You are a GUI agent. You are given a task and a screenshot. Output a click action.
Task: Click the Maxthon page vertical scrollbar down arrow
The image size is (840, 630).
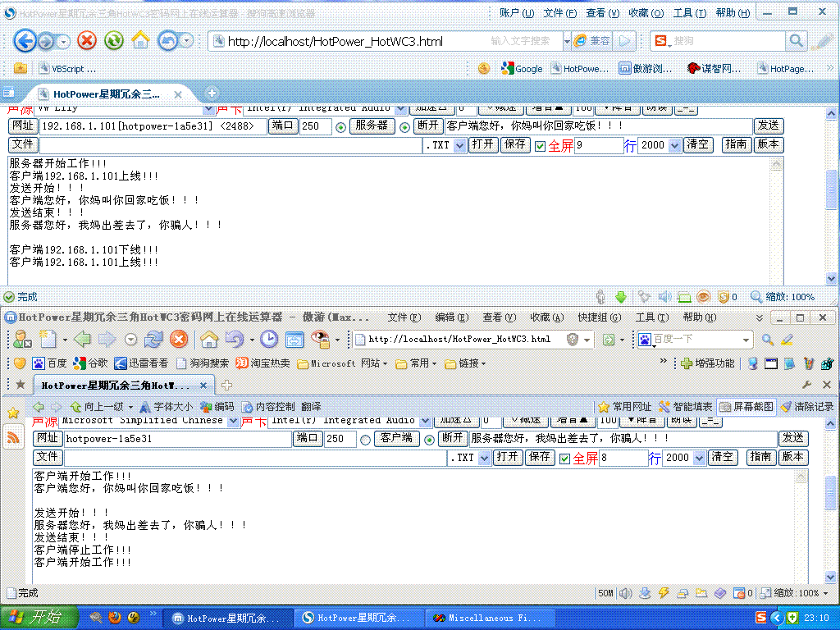pyautogui.click(x=831, y=577)
